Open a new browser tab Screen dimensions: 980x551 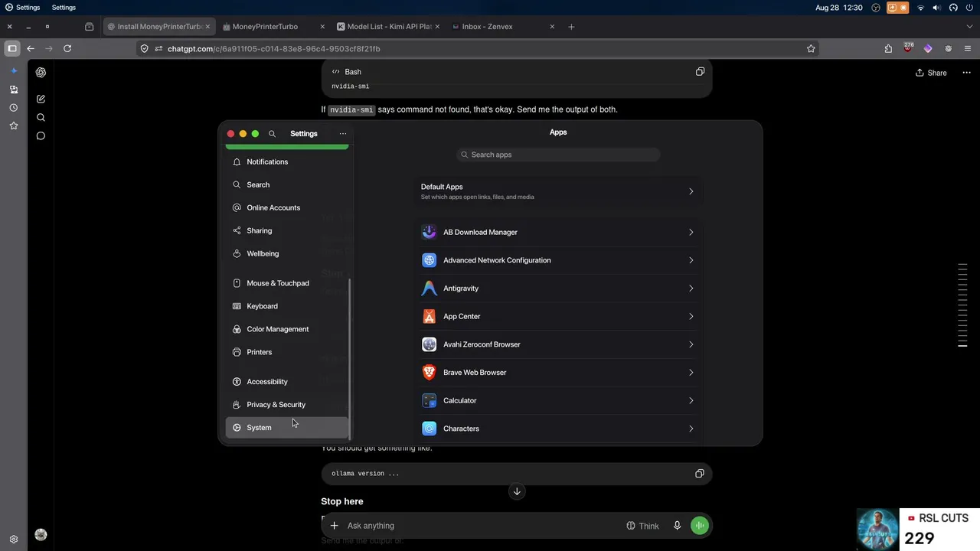[x=571, y=27]
